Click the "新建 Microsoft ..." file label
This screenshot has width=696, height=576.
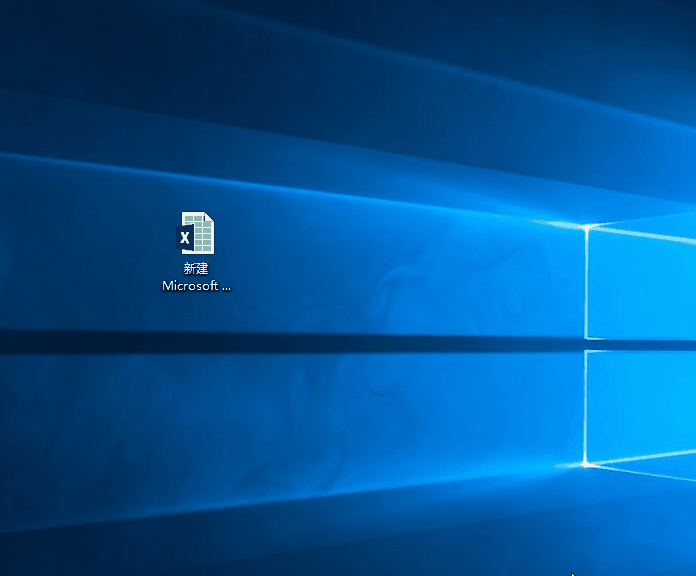click(196, 277)
